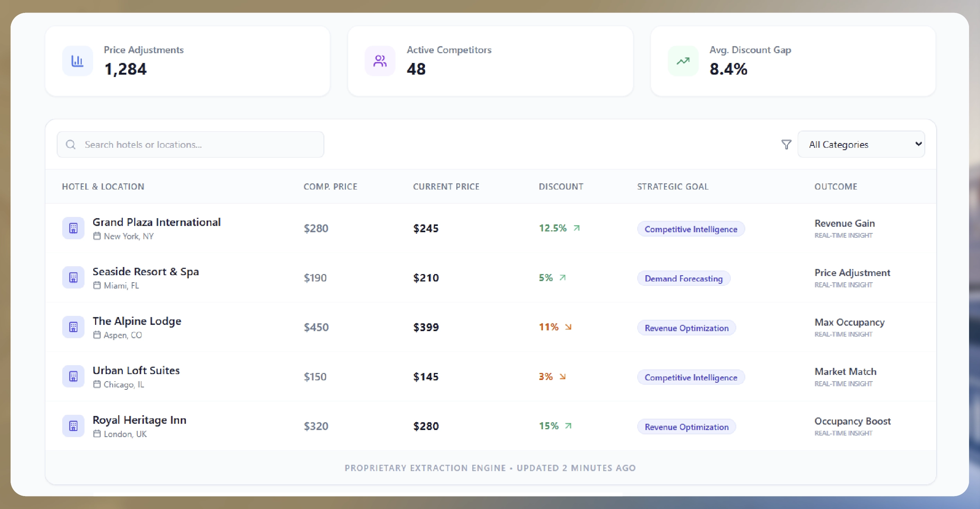Select the Revenue Optimization badge for Alpine Lodge
This screenshot has height=509, width=980.
click(687, 328)
